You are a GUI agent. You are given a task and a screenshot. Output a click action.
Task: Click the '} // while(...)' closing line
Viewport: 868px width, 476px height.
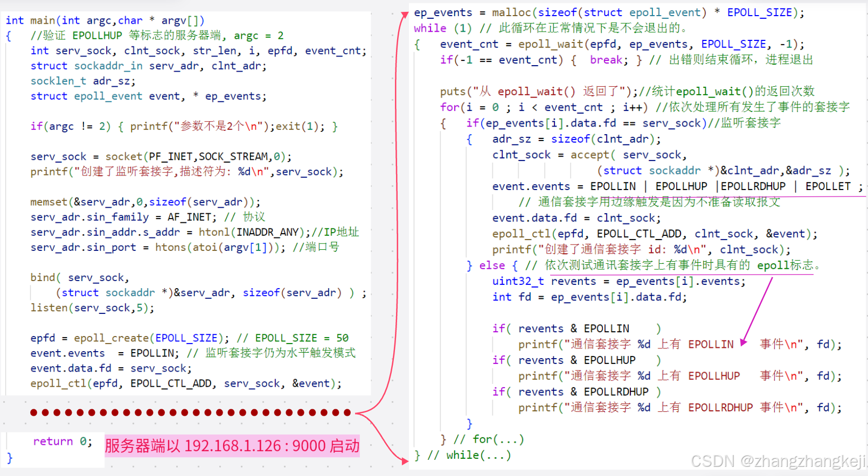tap(462, 455)
